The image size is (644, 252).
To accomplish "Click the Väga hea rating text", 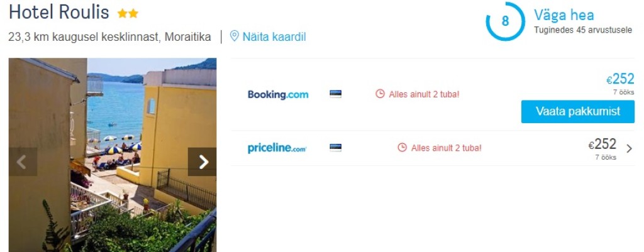I will click(563, 15).
